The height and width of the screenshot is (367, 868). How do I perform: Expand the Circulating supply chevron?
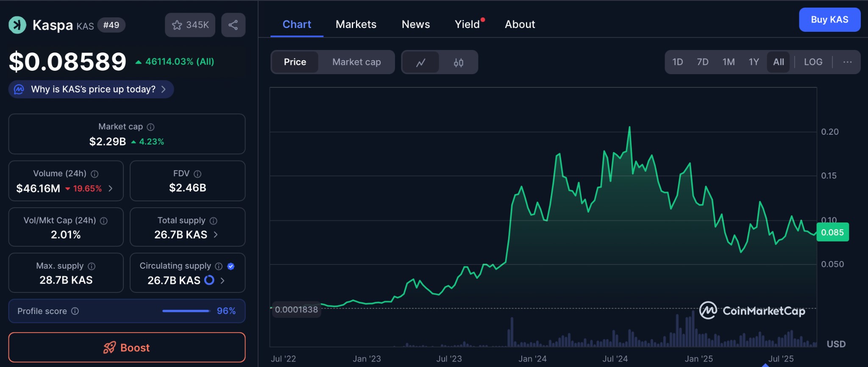pyautogui.click(x=223, y=281)
